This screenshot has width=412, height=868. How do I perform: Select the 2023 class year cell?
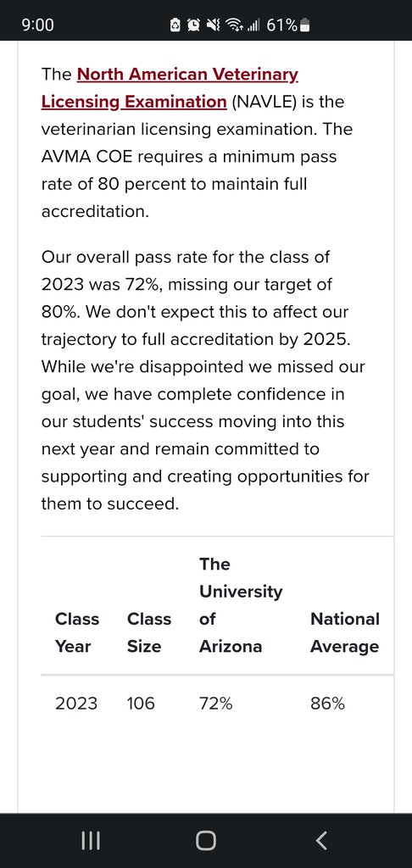(76, 704)
